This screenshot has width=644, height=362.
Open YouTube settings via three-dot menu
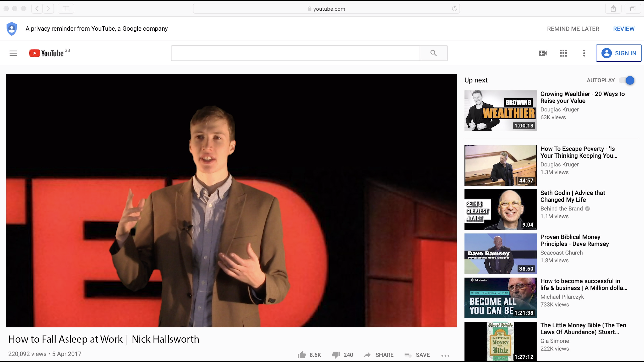coord(584,53)
